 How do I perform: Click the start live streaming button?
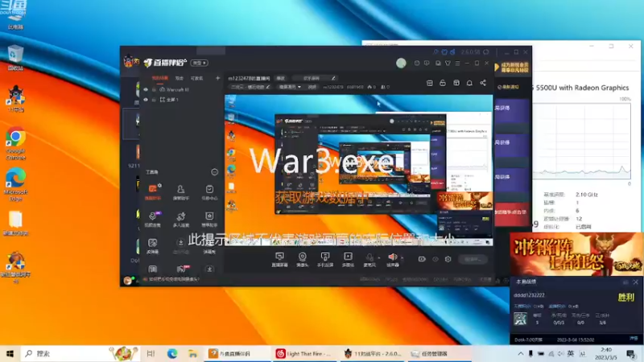coord(473,259)
